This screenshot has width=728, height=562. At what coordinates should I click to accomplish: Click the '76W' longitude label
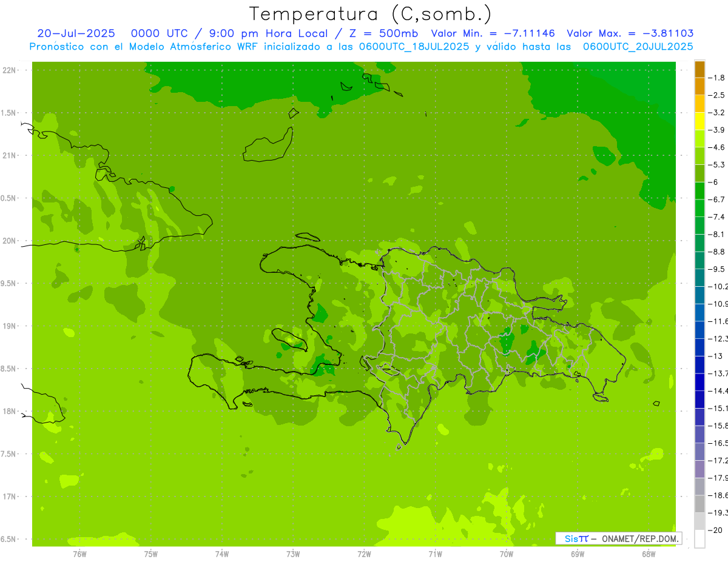point(79,554)
